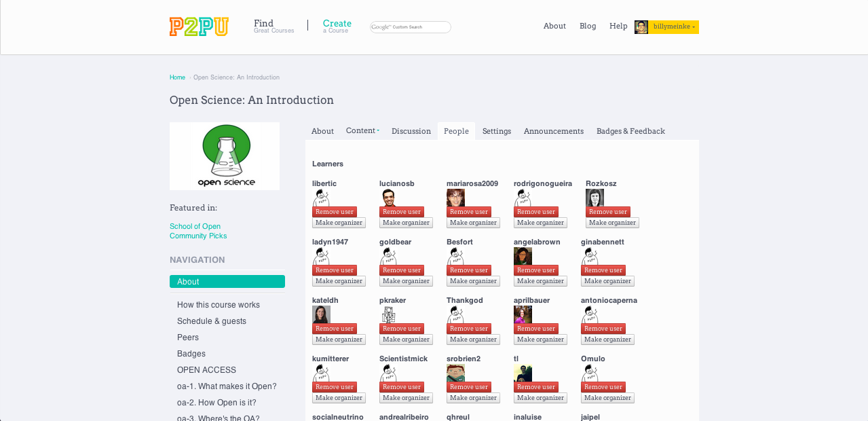Click the Scientistmick username
Image resolution: width=868 pixels, height=421 pixels.
[404, 359]
